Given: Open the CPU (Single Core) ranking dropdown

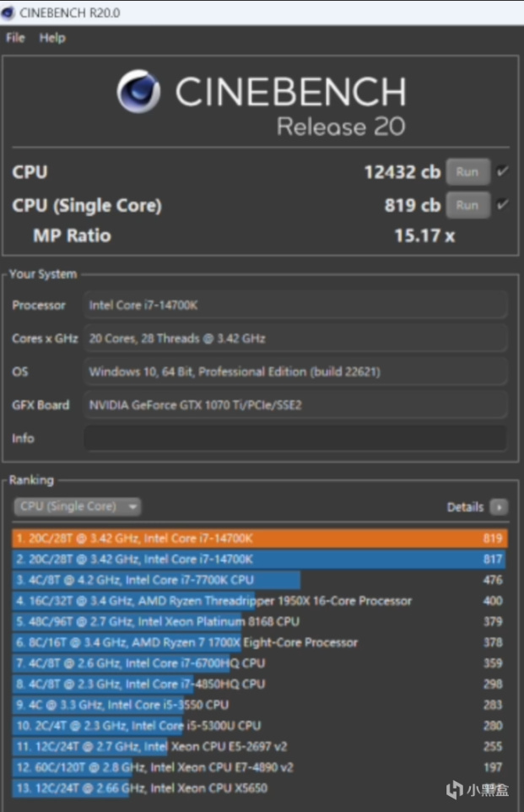Looking at the screenshot, I should (77, 506).
